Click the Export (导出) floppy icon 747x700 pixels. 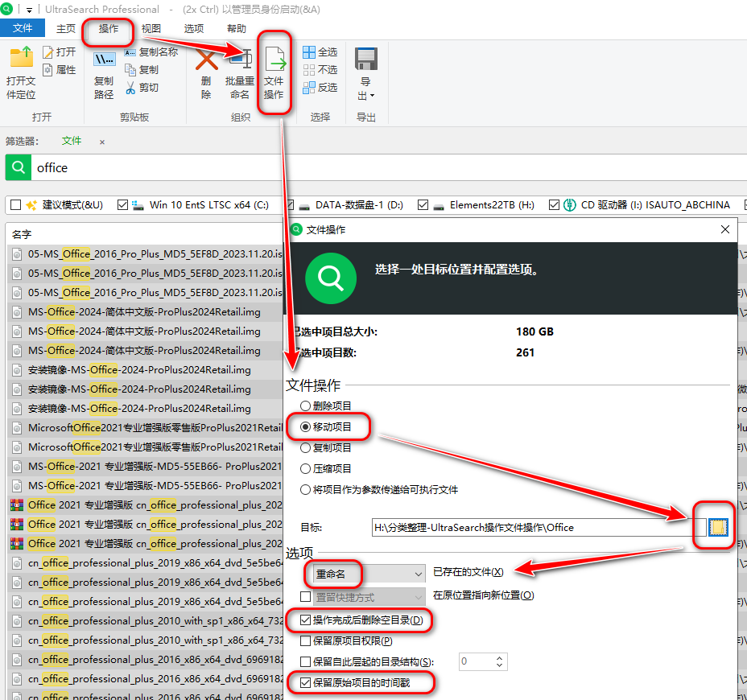pyautogui.click(x=366, y=60)
